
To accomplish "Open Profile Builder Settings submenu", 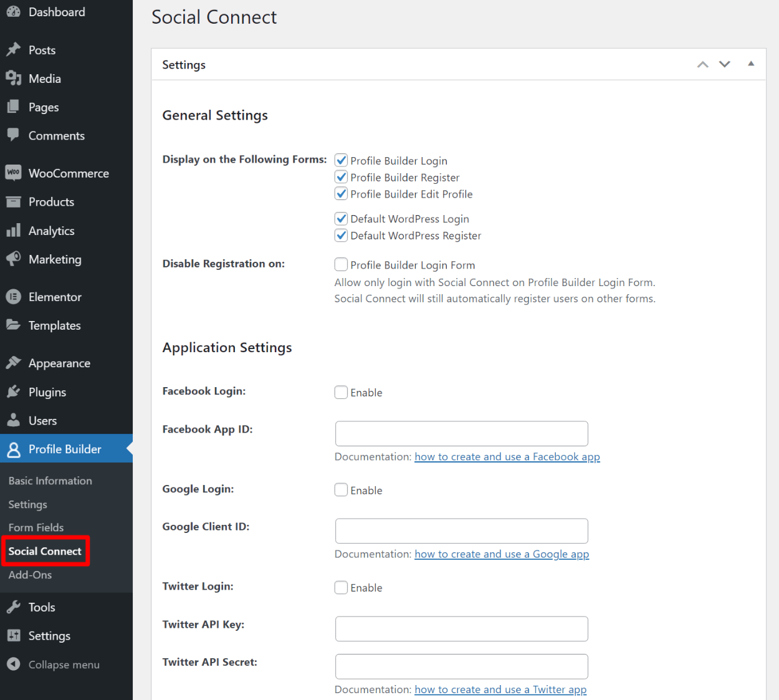I will [28, 504].
